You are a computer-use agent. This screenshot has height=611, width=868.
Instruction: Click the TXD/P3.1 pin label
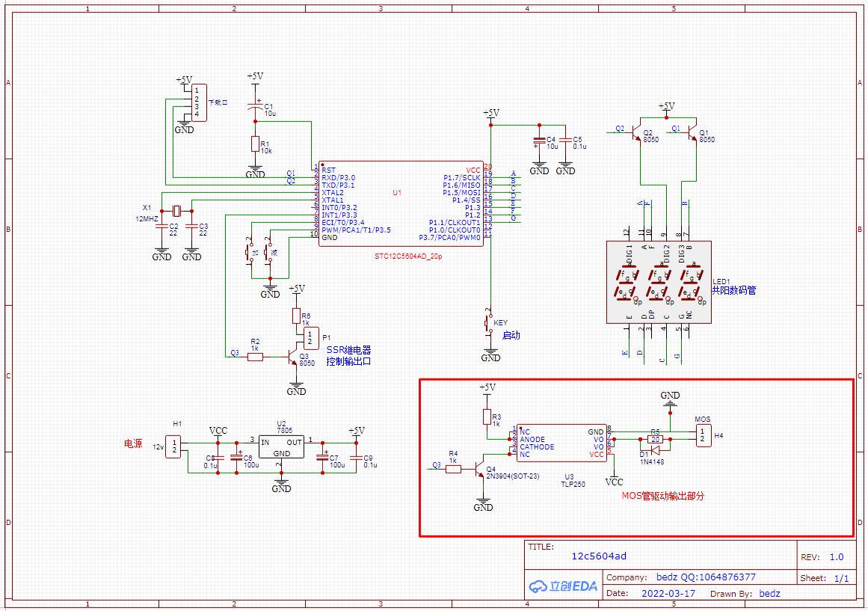point(338,185)
